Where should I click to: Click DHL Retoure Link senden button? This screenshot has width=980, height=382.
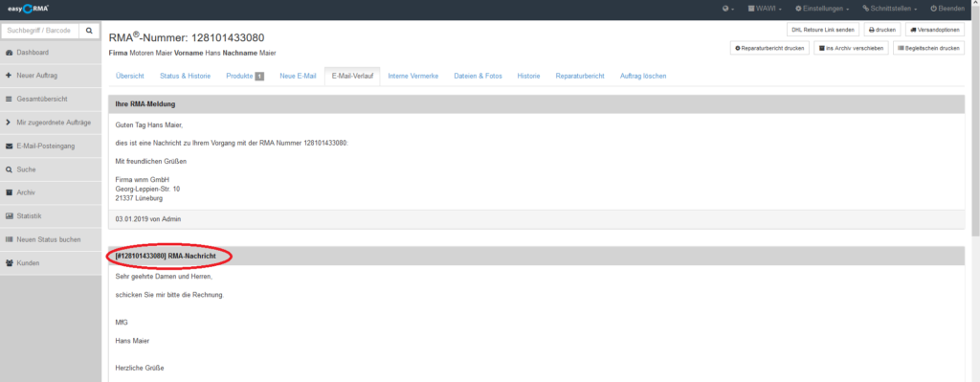(822, 30)
